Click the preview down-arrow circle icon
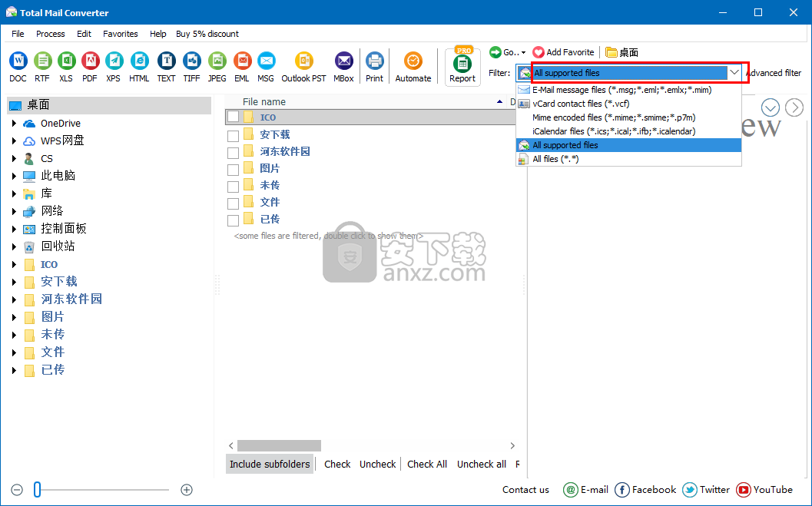812x506 pixels. pos(770,107)
